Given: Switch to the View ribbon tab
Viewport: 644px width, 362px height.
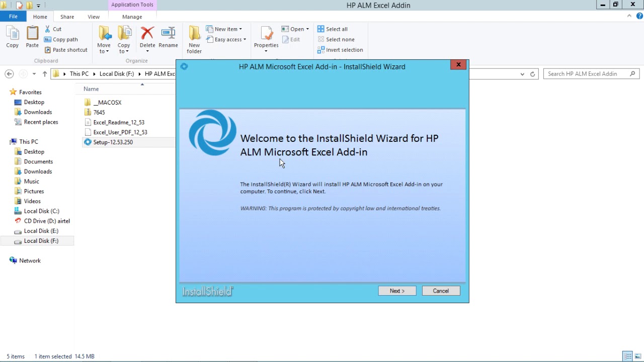Looking at the screenshot, I should [x=94, y=17].
